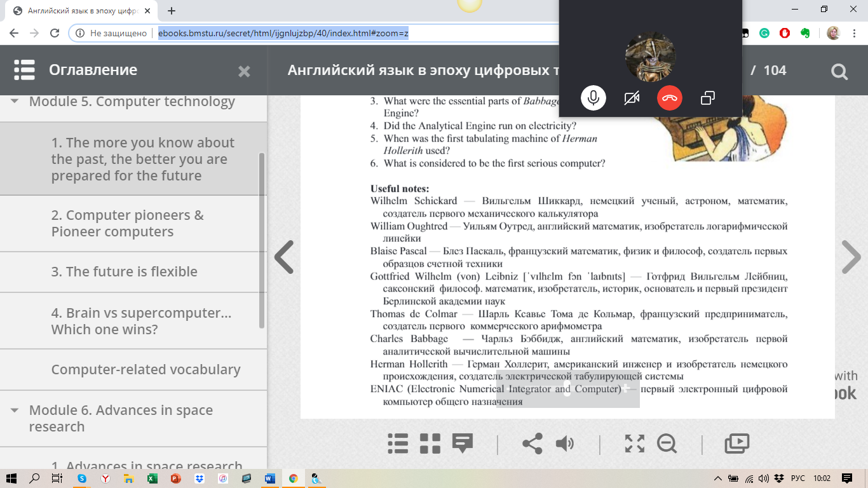
Task: Start the slideshow autoplay icon
Action: (x=737, y=443)
